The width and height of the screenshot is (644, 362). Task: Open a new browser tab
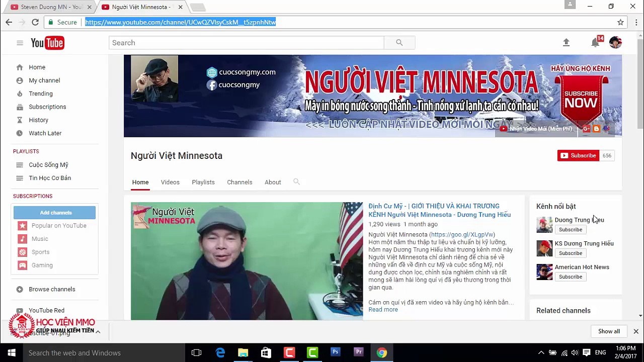[197, 7]
